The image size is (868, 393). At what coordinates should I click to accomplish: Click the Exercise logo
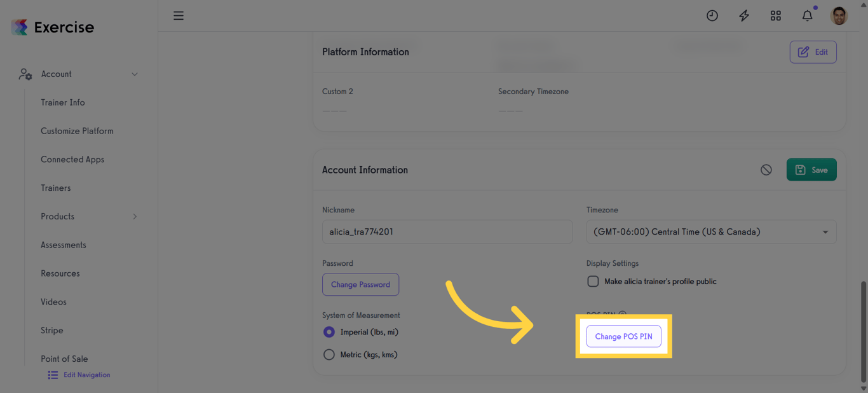(53, 27)
